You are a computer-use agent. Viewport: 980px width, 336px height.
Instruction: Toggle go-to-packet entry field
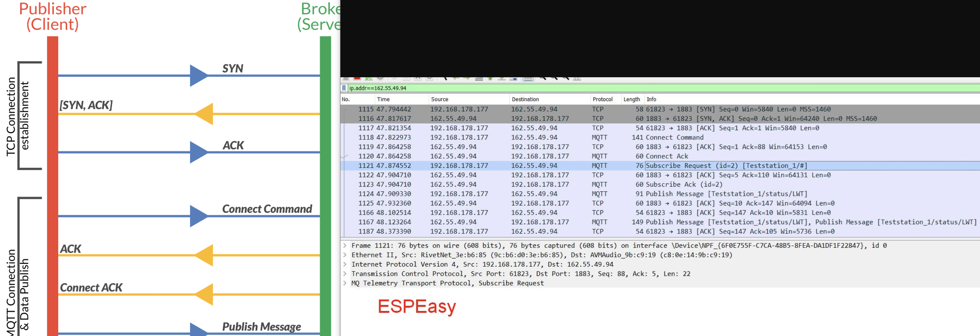click(x=479, y=79)
